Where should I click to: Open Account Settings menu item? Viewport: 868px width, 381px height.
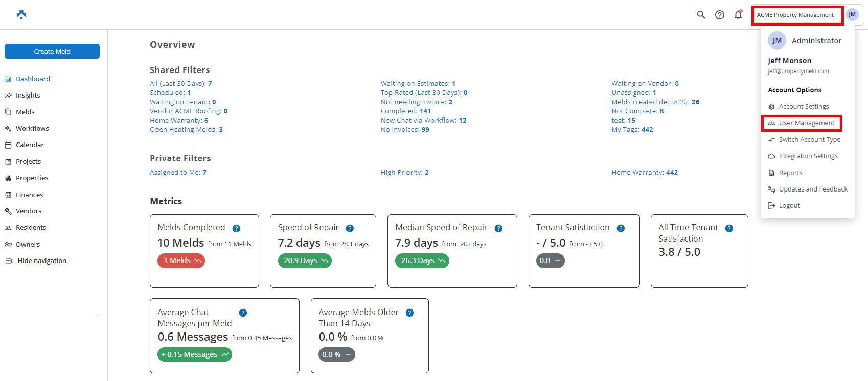click(x=804, y=106)
